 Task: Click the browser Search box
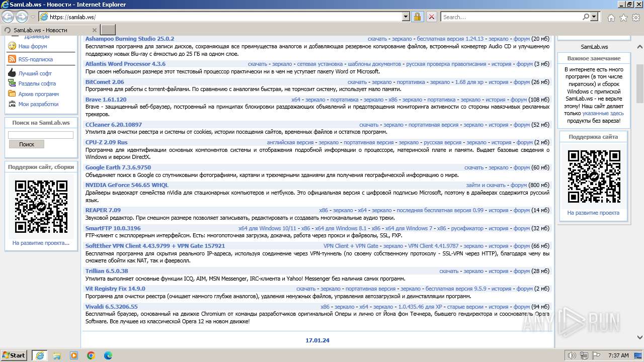tap(512, 17)
